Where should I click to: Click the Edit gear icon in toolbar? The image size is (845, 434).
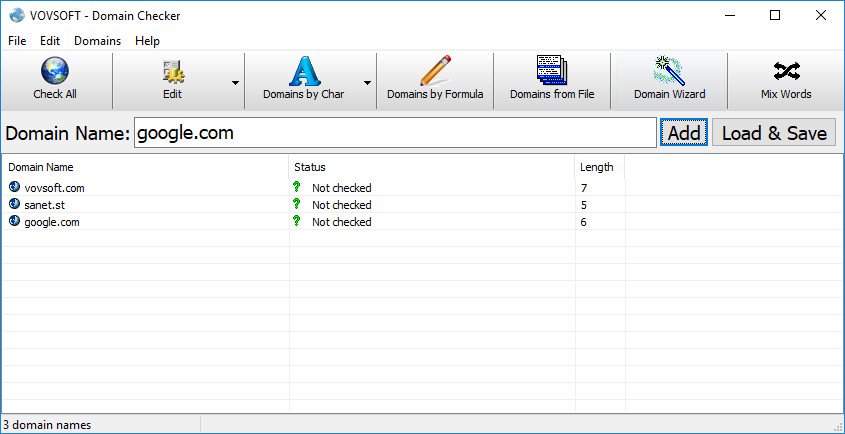point(173,72)
